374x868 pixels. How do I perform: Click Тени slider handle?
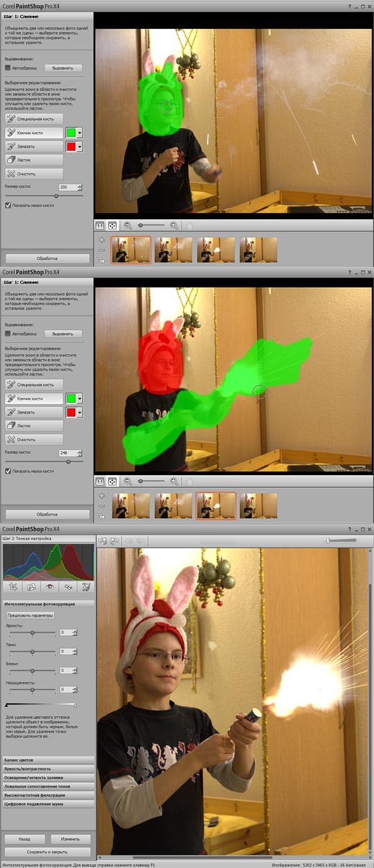33,652
